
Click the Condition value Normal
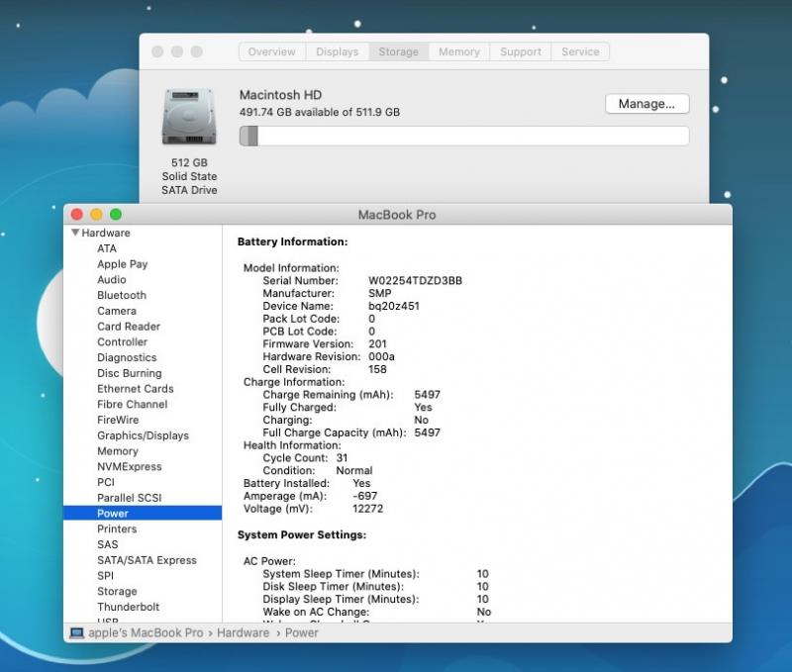354,470
